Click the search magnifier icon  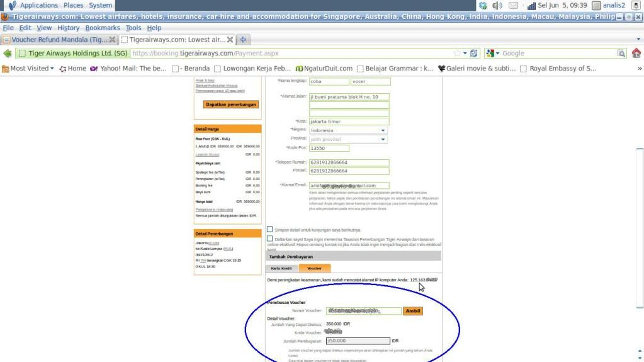click(x=621, y=54)
